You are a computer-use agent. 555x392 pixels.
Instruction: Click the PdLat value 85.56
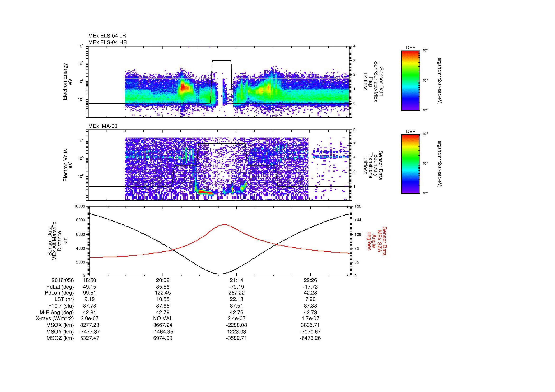pyautogui.click(x=163, y=287)
